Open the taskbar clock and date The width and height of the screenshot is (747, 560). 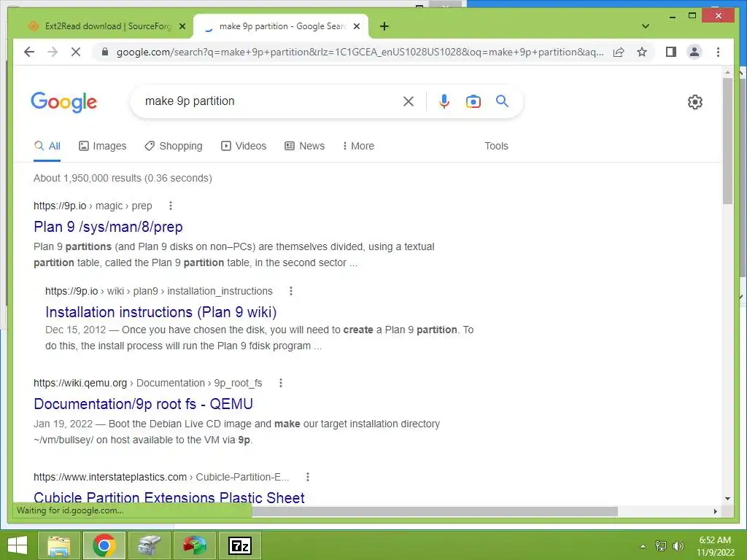pyautogui.click(x=715, y=545)
